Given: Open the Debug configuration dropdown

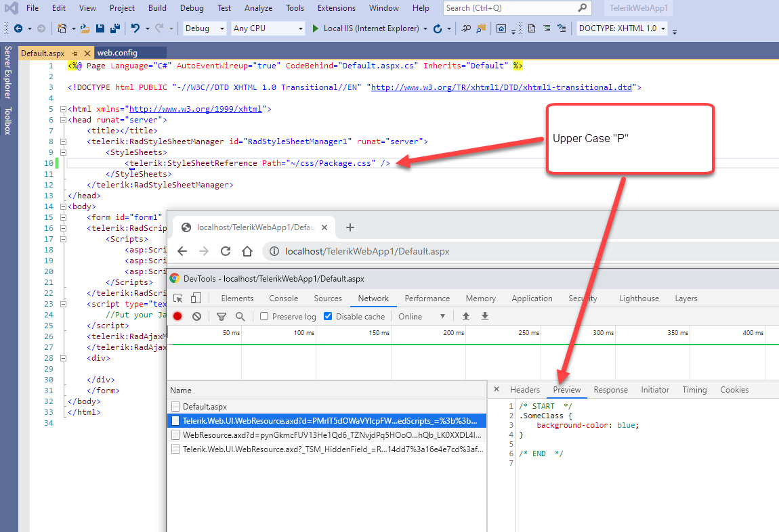Looking at the screenshot, I should tap(203, 28).
